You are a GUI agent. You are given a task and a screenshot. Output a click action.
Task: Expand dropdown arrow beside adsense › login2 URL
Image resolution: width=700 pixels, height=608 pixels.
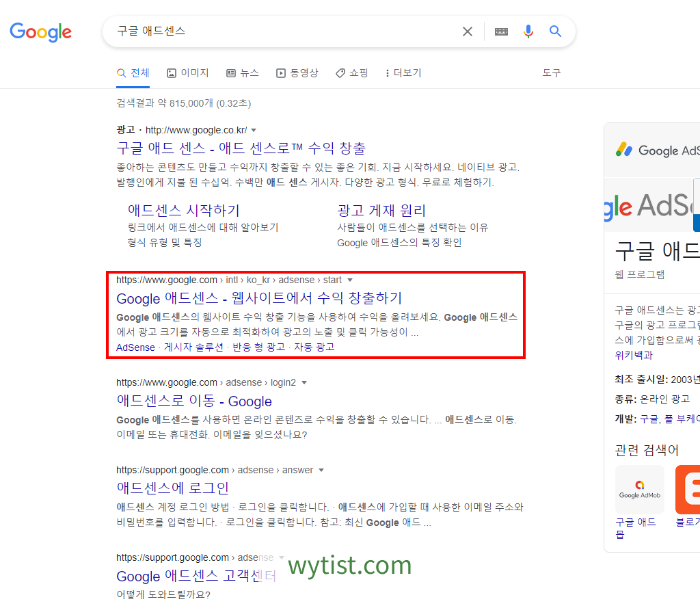click(304, 383)
